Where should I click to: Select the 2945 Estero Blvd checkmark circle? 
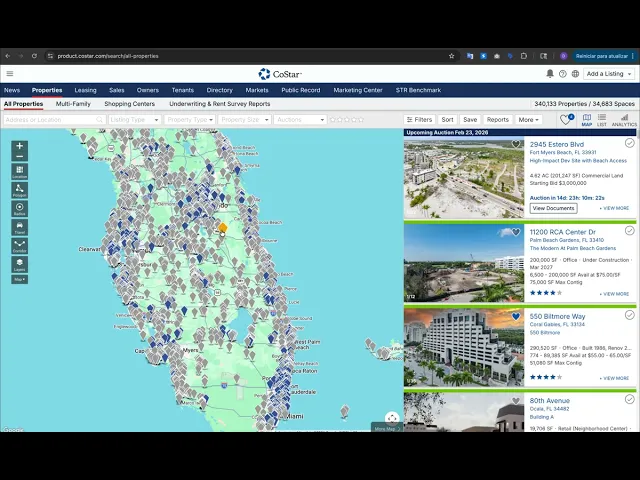tap(629, 143)
